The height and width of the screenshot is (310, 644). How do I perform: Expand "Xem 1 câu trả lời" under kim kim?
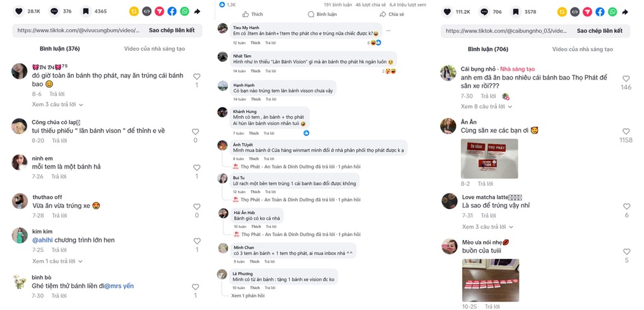(57, 261)
